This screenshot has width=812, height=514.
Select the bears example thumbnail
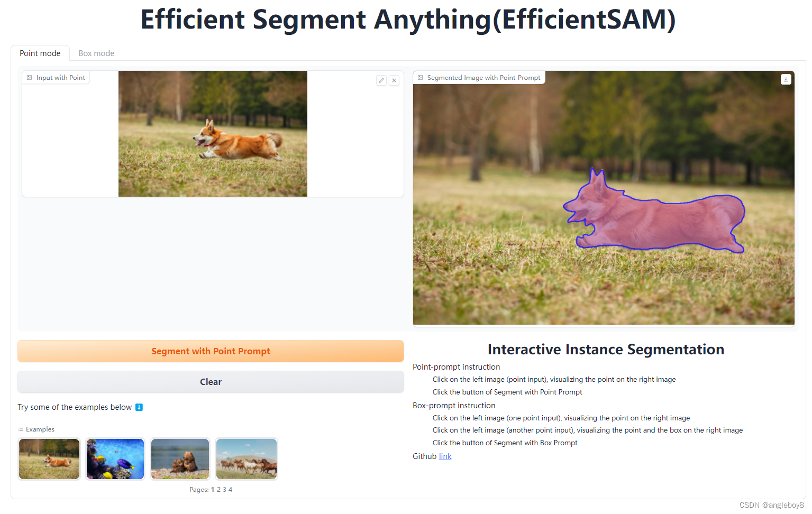(x=179, y=458)
